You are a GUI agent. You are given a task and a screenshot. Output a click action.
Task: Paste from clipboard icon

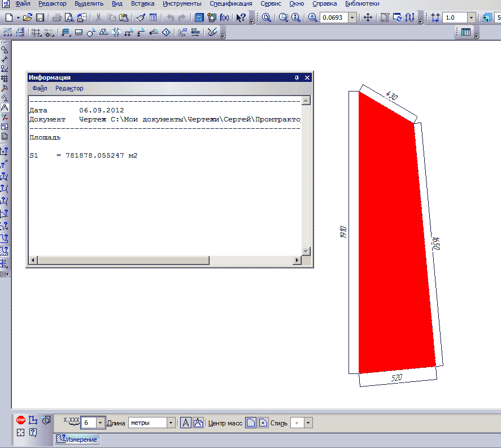[123, 18]
